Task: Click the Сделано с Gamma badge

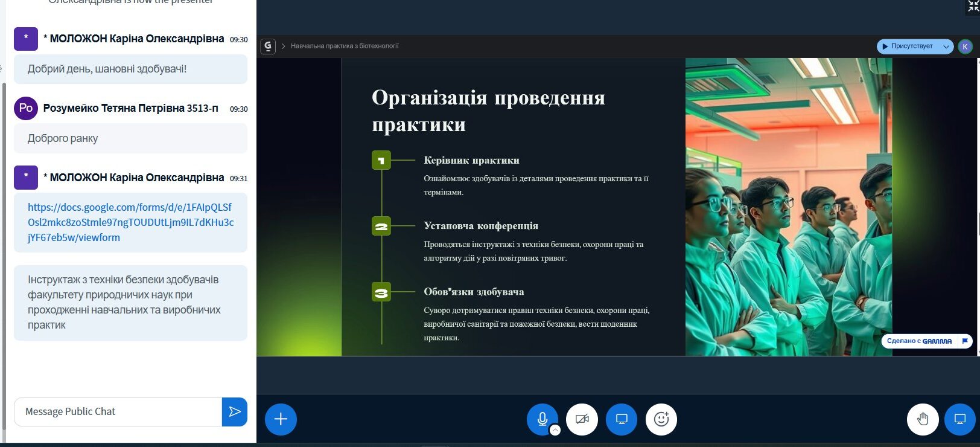Action: (x=919, y=341)
